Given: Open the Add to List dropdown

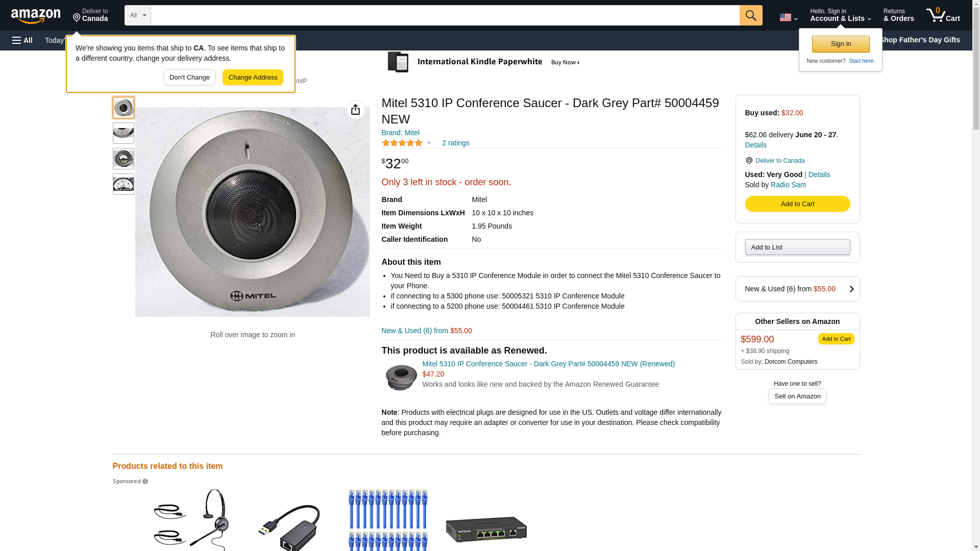Looking at the screenshot, I should click(x=797, y=247).
